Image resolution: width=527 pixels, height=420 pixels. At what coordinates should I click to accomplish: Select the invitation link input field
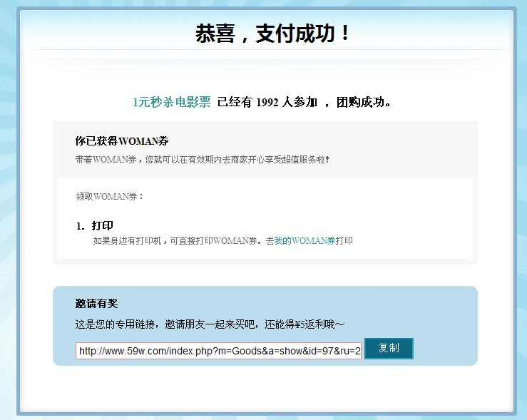click(218, 351)
